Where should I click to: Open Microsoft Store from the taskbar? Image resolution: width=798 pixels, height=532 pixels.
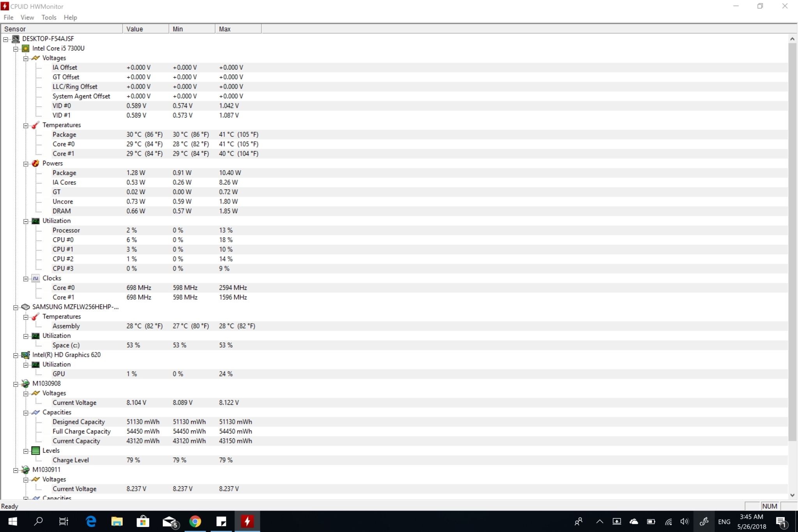[x=143, y=521]
